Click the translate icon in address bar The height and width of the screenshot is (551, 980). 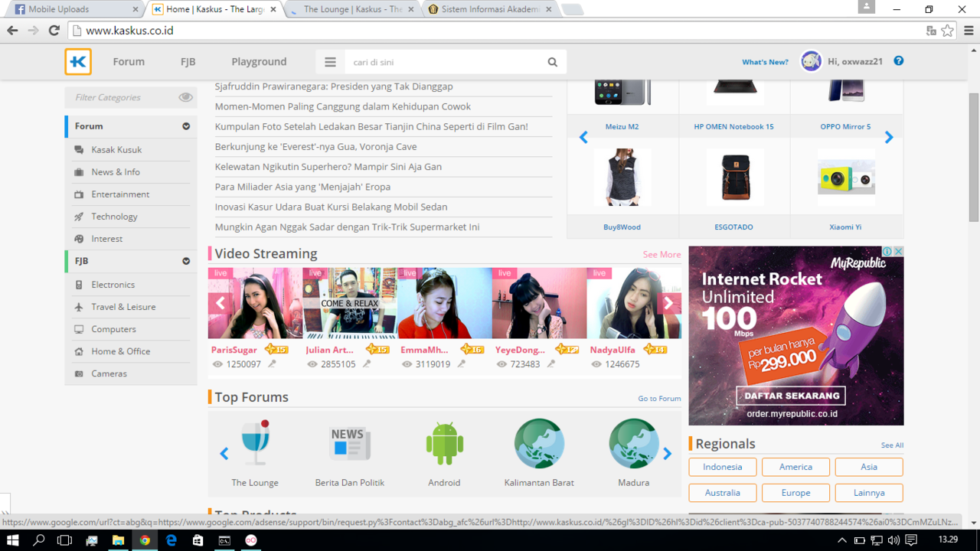931,31
